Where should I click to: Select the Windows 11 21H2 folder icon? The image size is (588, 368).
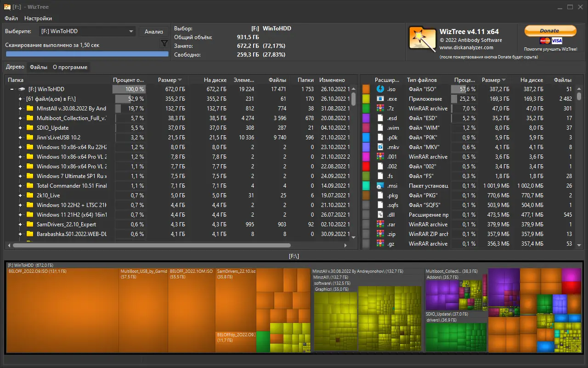[x=30, y=215]
